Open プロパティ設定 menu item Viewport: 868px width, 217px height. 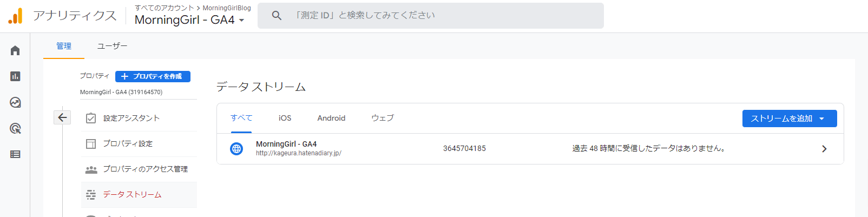[128, 143]
